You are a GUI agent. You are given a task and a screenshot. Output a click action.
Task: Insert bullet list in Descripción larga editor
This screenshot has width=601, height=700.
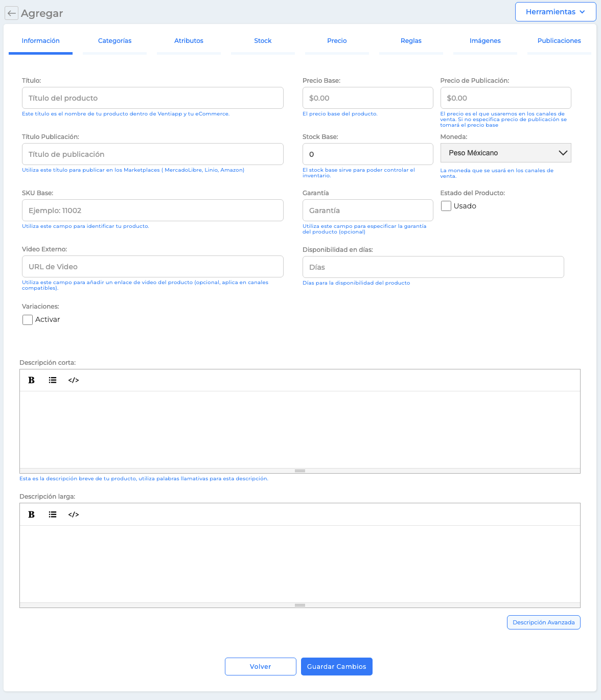[53, 515]
